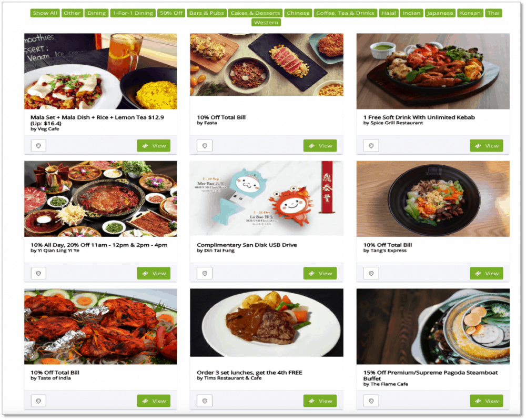
Task: Open the '1 Free Soft Drink With Unlimited Kebab' title
Action: (x=419, y=117)
